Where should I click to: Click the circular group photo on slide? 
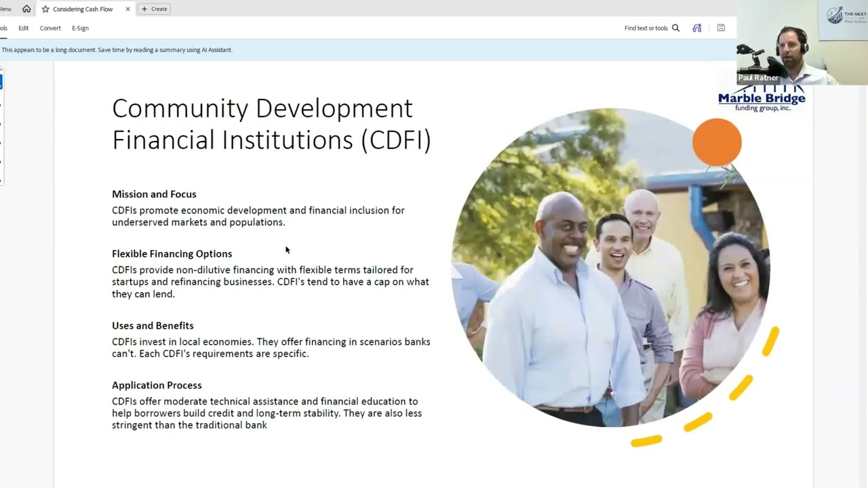[x=610, y=268]
